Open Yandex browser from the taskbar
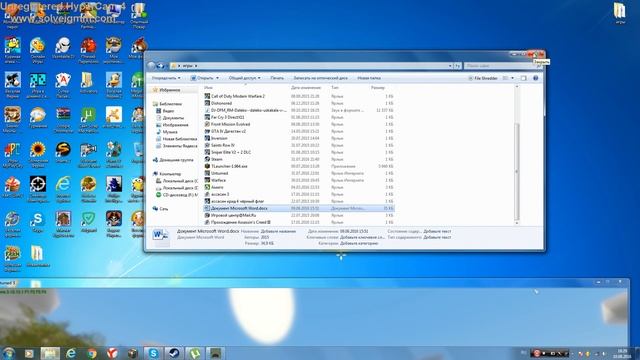The width and height of the screenshot is (640, 360). point(112,353)
